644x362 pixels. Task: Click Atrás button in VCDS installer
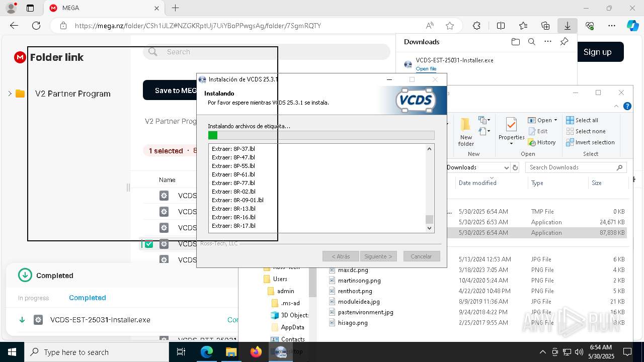point(341,256)
